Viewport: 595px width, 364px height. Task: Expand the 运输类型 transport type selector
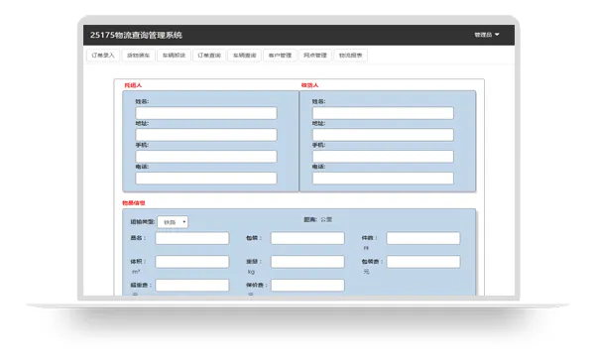(x=173, y=222)
